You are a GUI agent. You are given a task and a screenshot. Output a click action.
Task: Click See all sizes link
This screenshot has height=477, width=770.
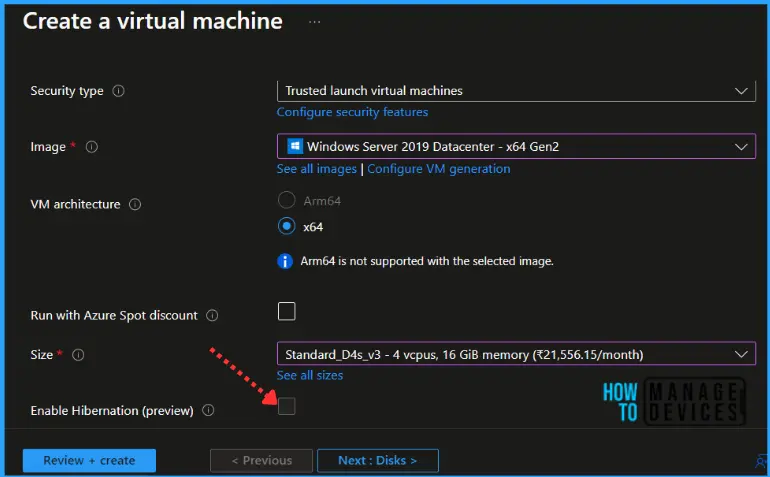click(x=310, y=375)
